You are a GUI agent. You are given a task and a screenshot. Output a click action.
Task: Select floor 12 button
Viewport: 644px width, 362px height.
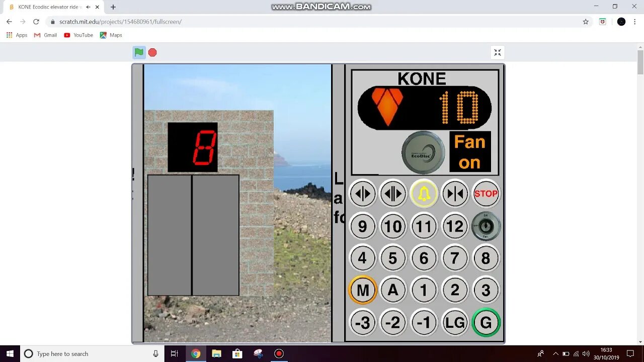(x=455, y=226)
